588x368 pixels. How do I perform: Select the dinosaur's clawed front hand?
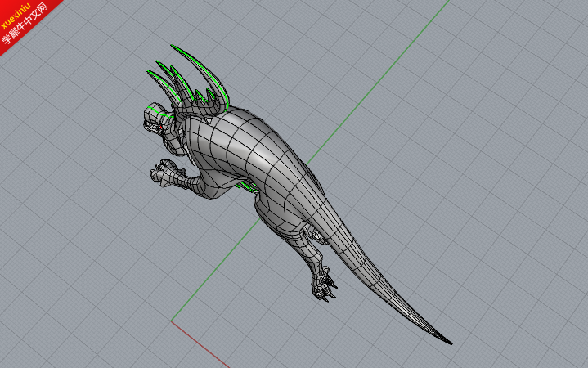[162, 173]
